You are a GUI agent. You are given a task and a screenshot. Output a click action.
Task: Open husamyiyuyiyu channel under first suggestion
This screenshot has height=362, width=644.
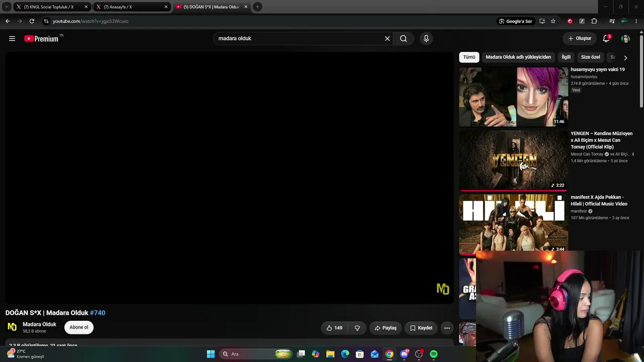pos(584,77)
